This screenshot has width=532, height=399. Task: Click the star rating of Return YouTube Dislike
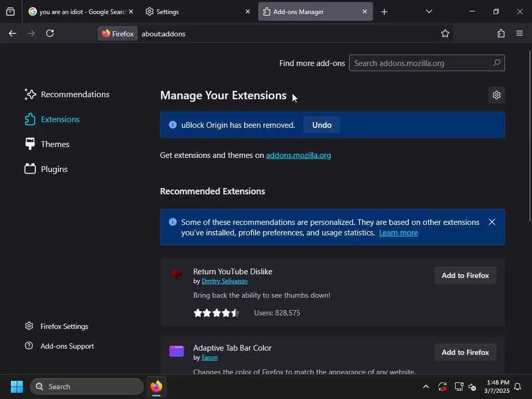click(x=216, y=313)
